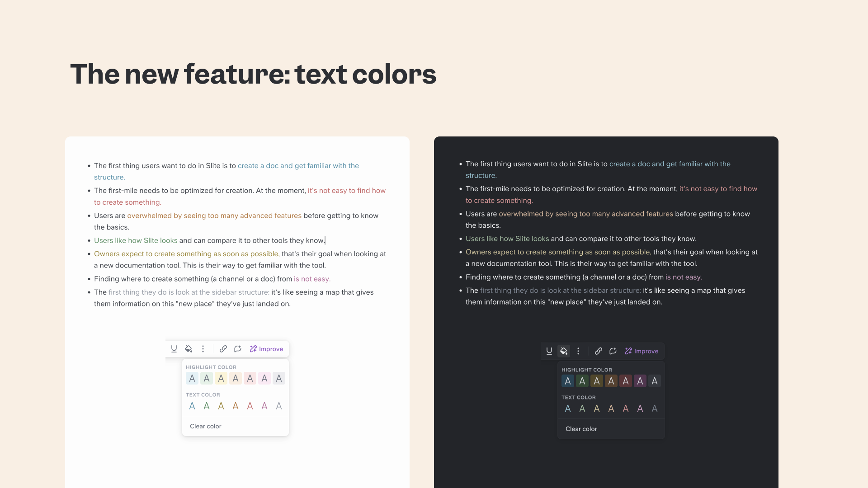The height and width of the screenshot is (488, 868).
Task: Click link icon in light toolbar
Action: [x=223, y=349]
